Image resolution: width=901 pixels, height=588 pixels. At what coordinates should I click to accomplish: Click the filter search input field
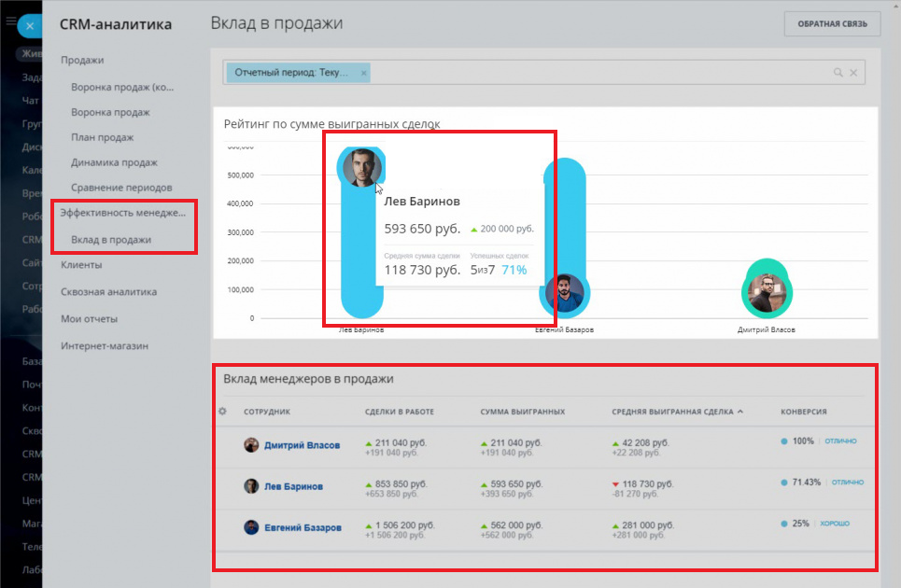(x=560, y=72)
